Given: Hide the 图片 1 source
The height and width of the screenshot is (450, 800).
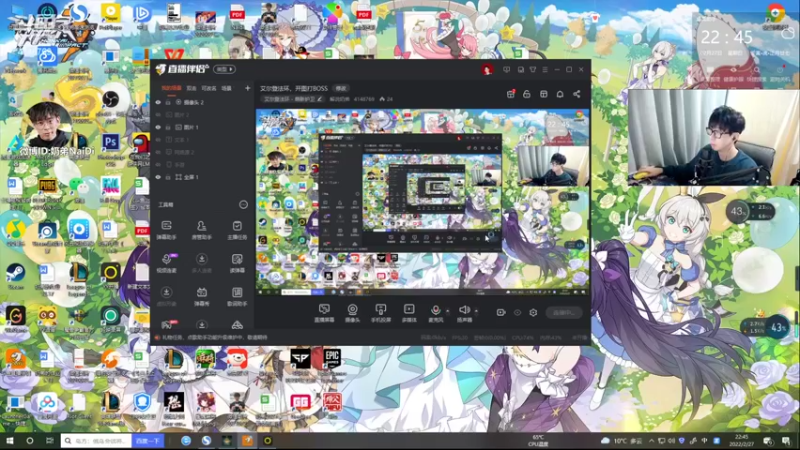Looking at the screenshot, I should [158, 127].
